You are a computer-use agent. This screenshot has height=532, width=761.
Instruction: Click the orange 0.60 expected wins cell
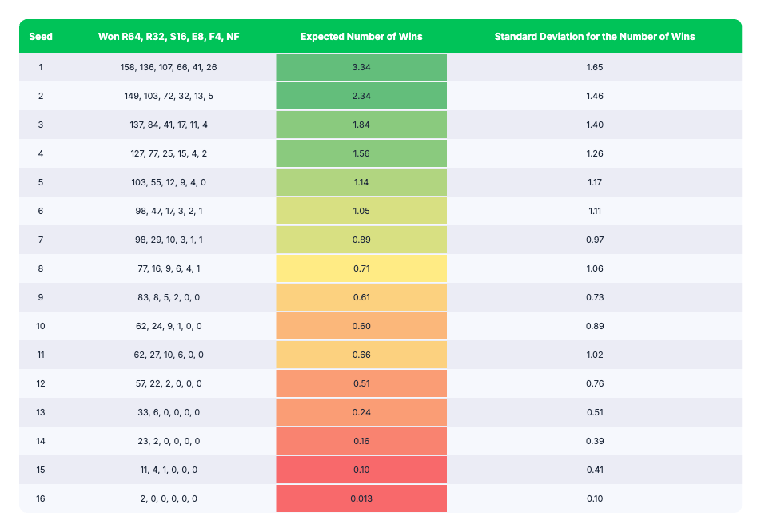click(361, 326)
